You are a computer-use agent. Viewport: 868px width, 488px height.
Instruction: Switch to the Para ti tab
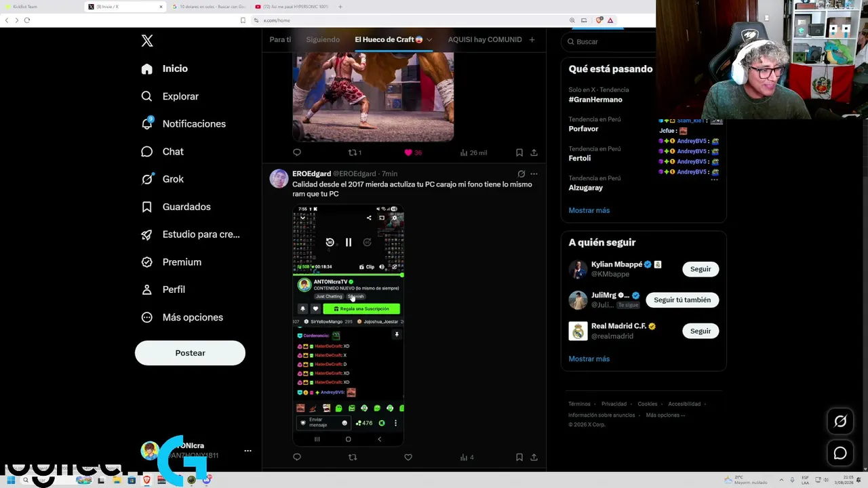[x=280, y=39]
